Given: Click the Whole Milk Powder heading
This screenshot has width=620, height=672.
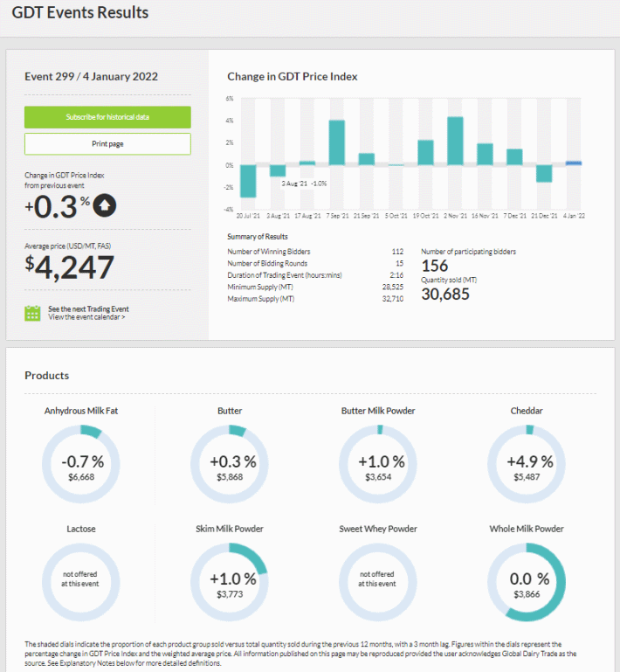Looking at the screenshot, I should [527, 529].
